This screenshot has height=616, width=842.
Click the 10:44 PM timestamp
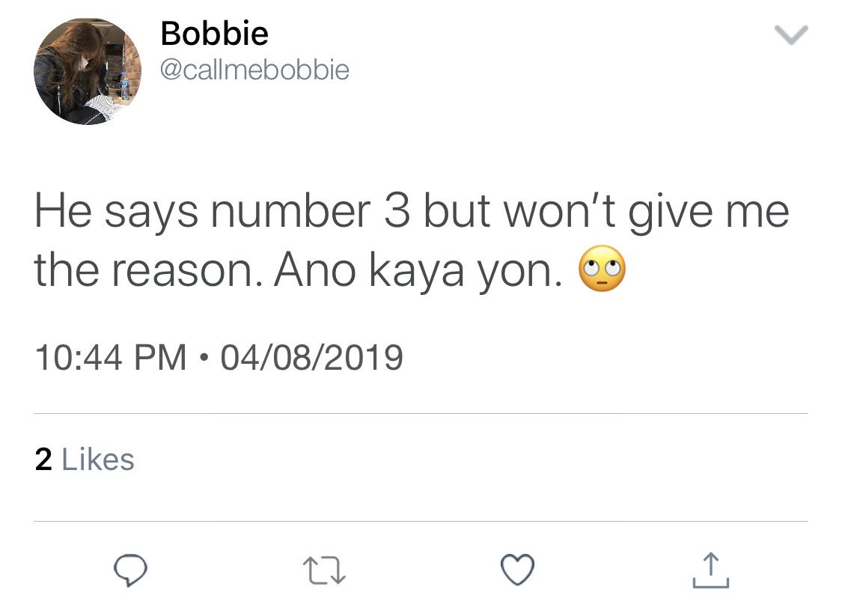111,358
